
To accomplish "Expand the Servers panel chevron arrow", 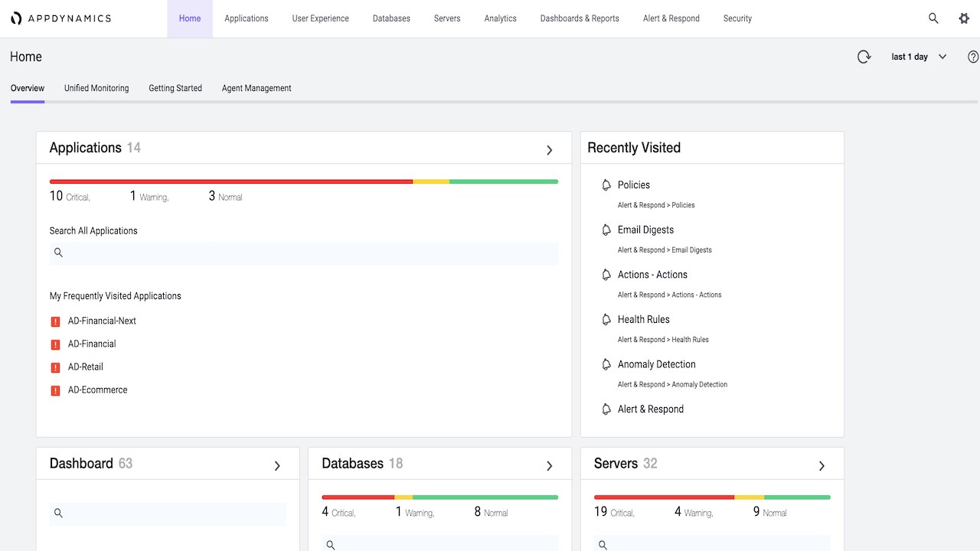I will click(x=822, y=466).
